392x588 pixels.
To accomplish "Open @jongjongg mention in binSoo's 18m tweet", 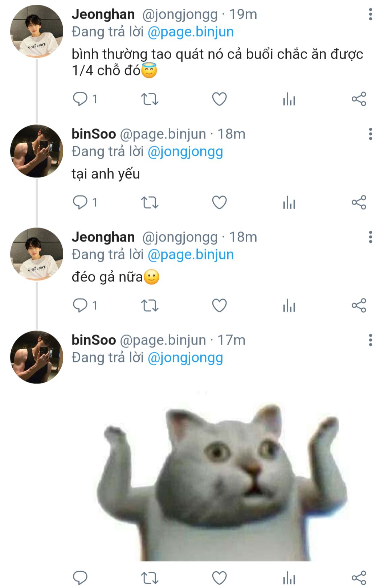I will tap(185, 152).
